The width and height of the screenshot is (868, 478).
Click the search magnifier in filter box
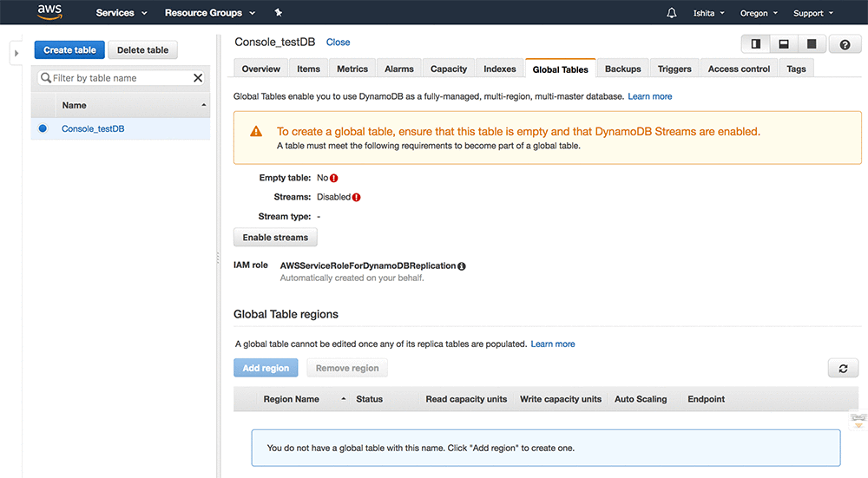46,78
